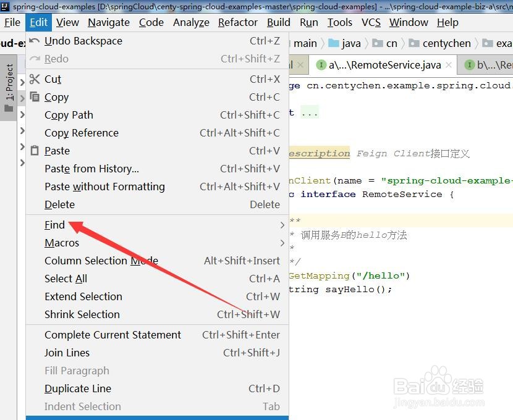This screenshot has width=513, height=420.
Task: Click the cn folder icon in breadcrumb
Action: (378, 43)
